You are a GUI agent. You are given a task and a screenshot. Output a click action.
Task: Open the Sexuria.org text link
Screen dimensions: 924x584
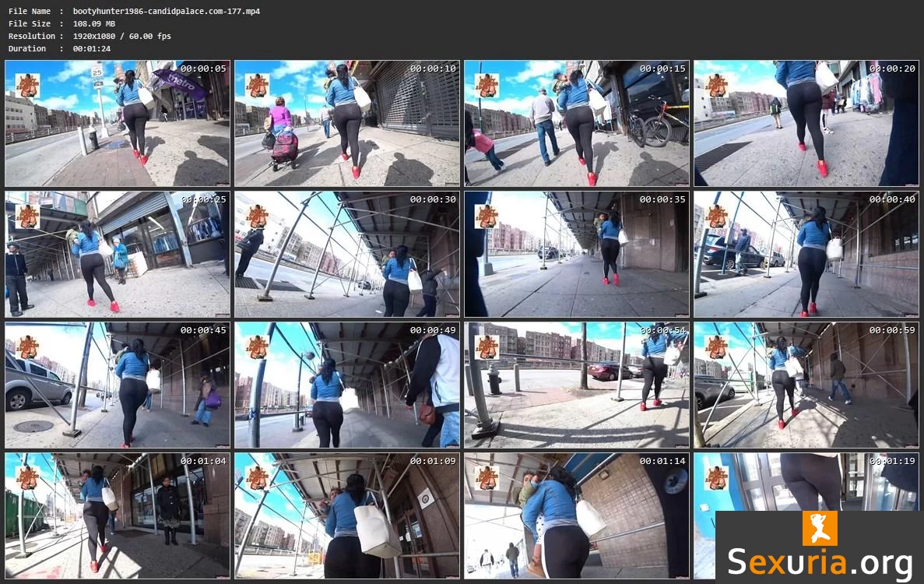[820, 562]
